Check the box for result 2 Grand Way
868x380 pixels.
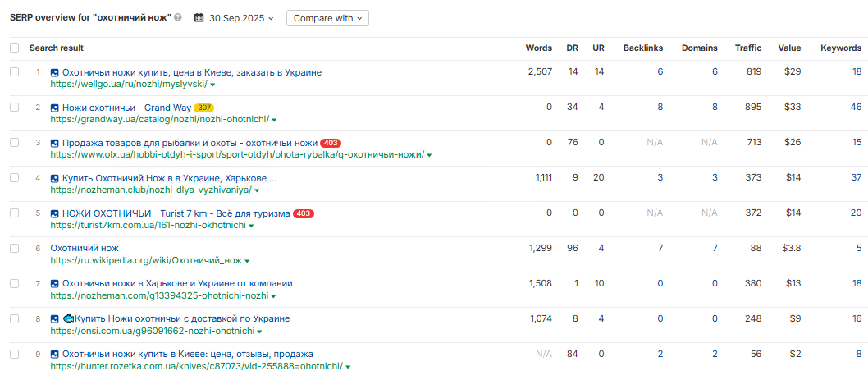(15, 108)
